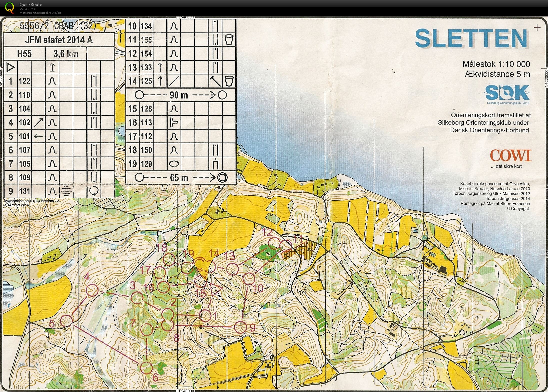Image resolution: width=548 pixels, height=392 pixels.
Task: Click the cup symbol in row 11
Action: point(229,40)
